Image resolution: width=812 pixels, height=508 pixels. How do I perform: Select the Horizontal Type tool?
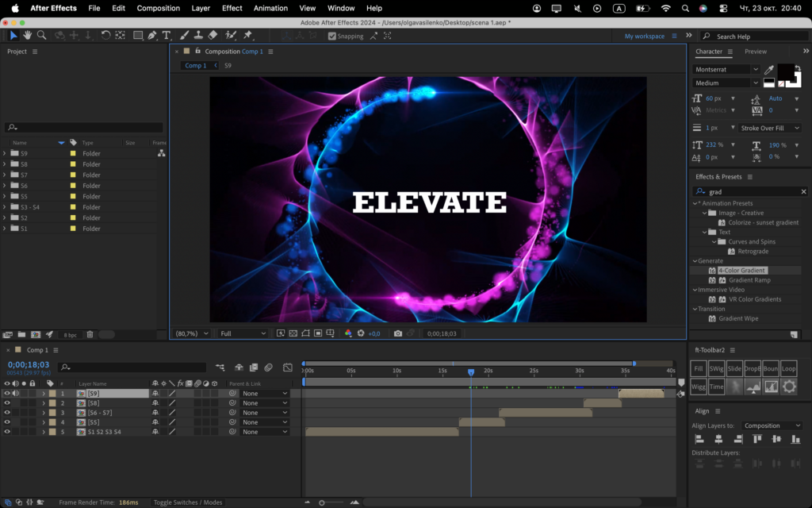pos(167,35)
